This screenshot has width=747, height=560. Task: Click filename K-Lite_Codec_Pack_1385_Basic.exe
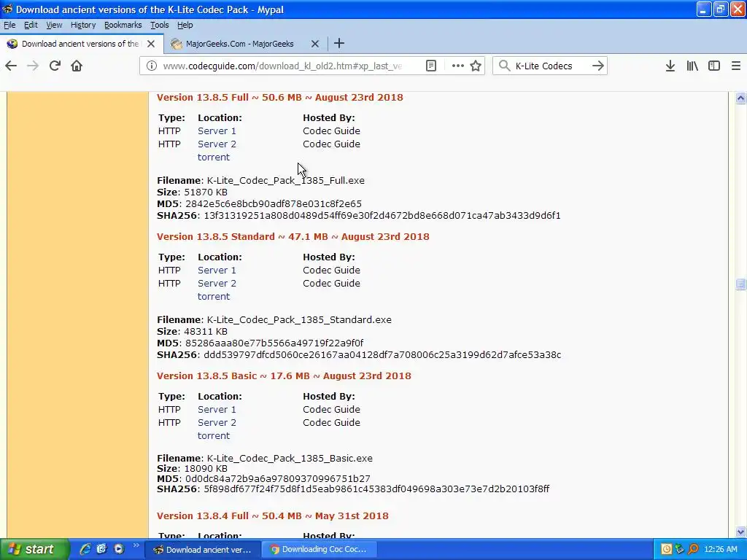coord(290,459)
